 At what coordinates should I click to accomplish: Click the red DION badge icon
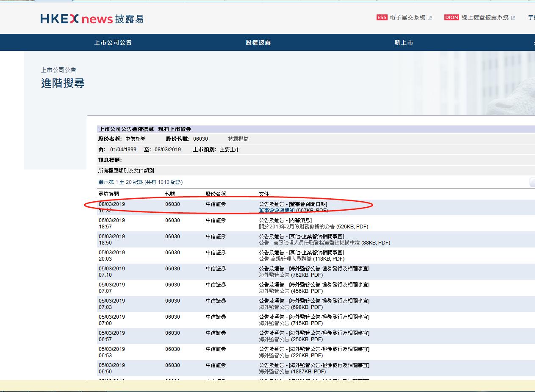[452, 17]
